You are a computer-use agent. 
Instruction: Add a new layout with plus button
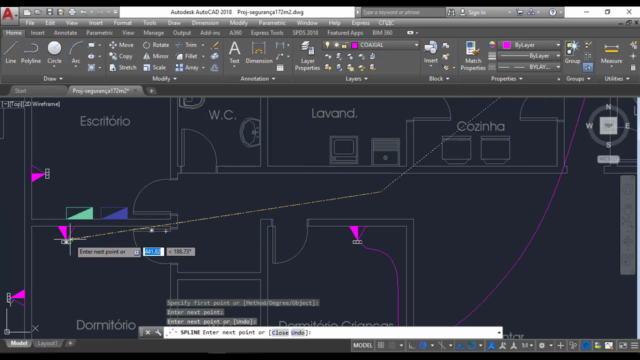point(70,343)
